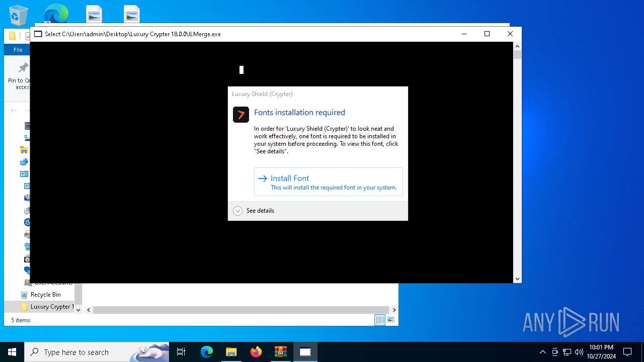644x362 pixels.
Task: Open WinRAR from the taskbar
Action: [280, 352]
